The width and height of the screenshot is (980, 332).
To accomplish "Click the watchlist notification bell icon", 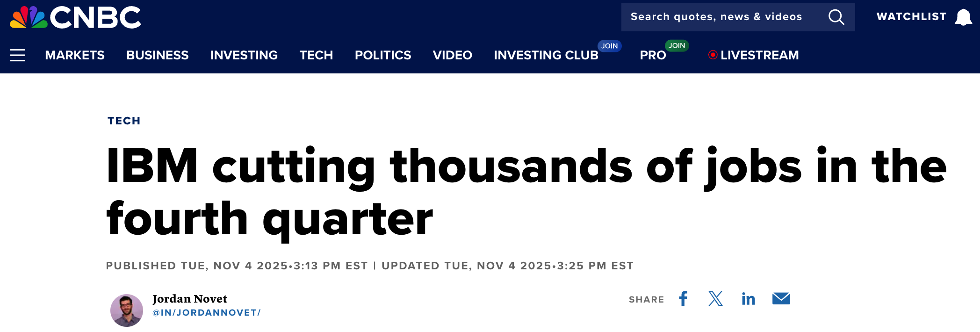I will pos(963,17).
